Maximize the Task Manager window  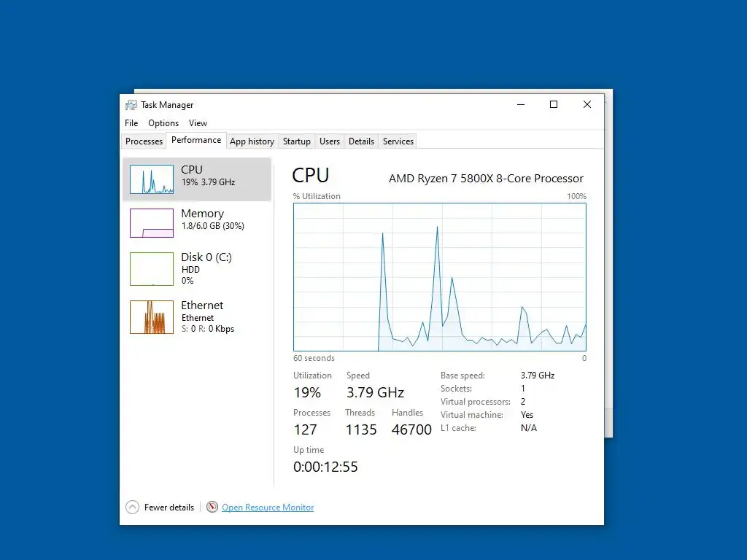pyautogui.click(x=554, y=105)
